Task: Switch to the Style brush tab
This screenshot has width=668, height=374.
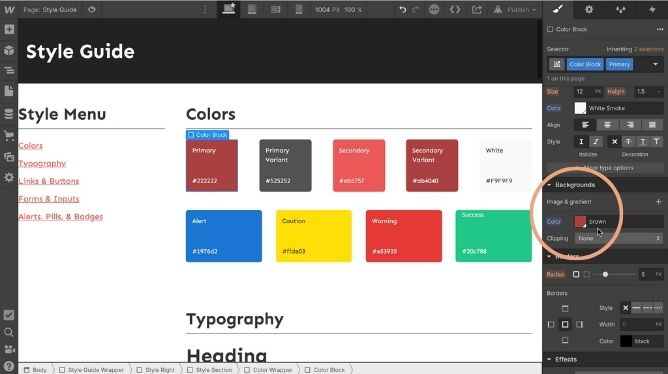Action: pos(558,9)
